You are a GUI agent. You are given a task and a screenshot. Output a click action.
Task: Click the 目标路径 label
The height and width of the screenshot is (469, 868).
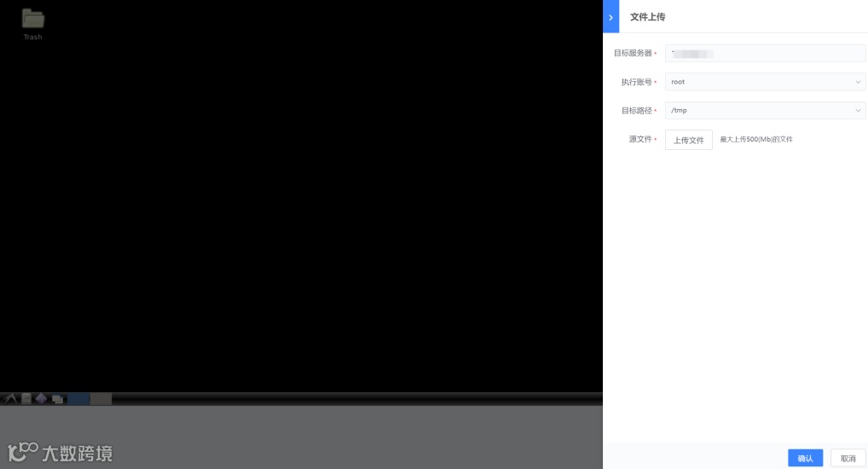coord(637,111)
